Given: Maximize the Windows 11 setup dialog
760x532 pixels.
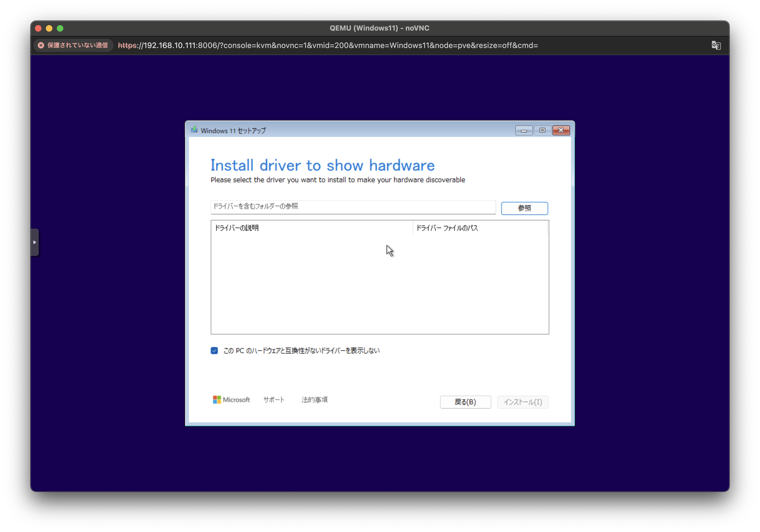Looking at the screenshot, I should click(x=542, y=130).
